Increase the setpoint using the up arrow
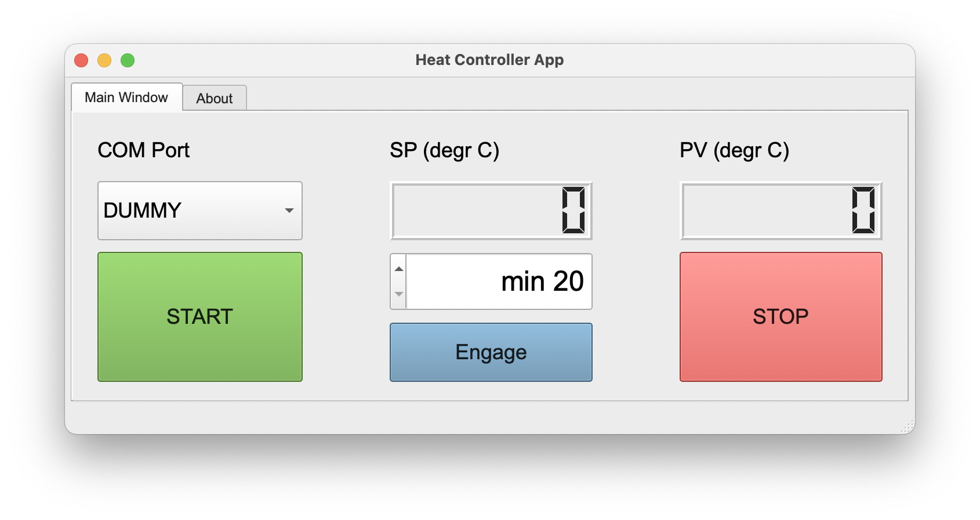Image resolution: width=980 pixels, height=520 pixels. click(399, 269)
